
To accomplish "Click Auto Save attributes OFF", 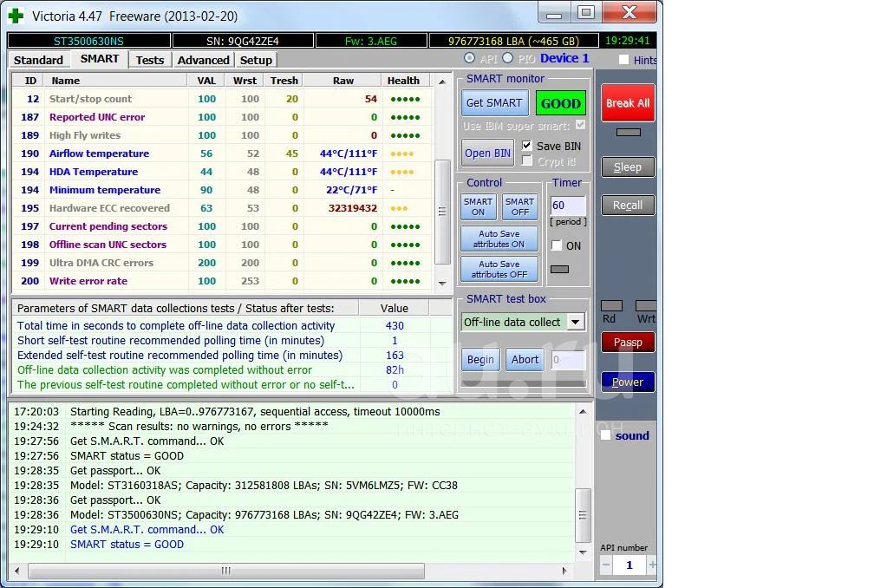I will [499, 269].
